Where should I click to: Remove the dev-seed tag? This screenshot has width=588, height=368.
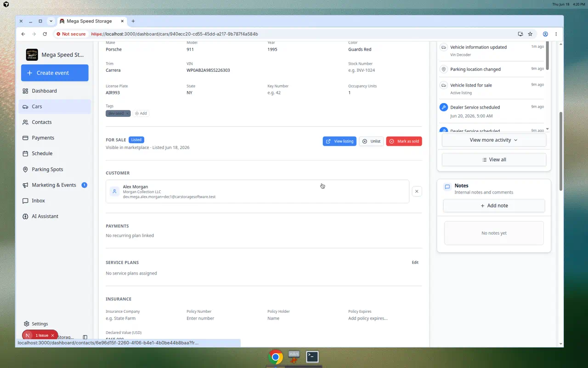point(128,113)
